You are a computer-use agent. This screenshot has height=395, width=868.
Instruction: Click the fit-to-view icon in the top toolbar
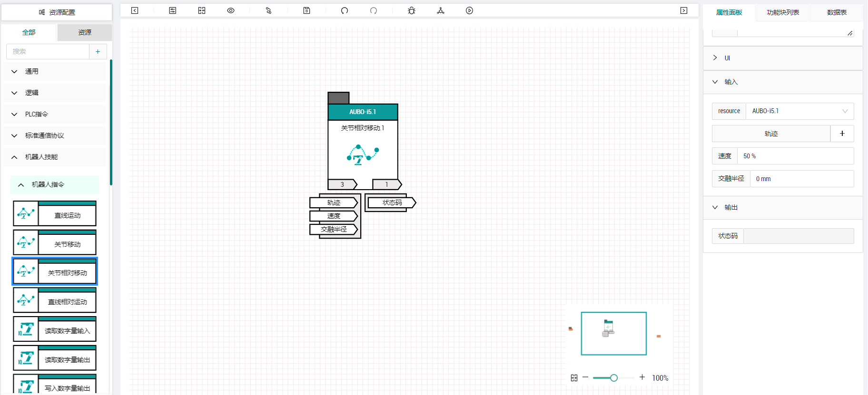click(202, 10)
